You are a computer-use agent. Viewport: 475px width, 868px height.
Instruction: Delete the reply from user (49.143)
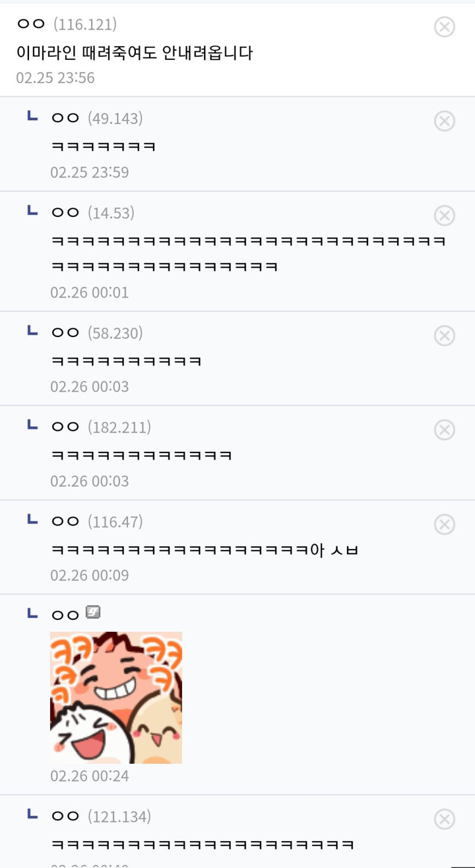pyautogui.click(x=444, y=121)
